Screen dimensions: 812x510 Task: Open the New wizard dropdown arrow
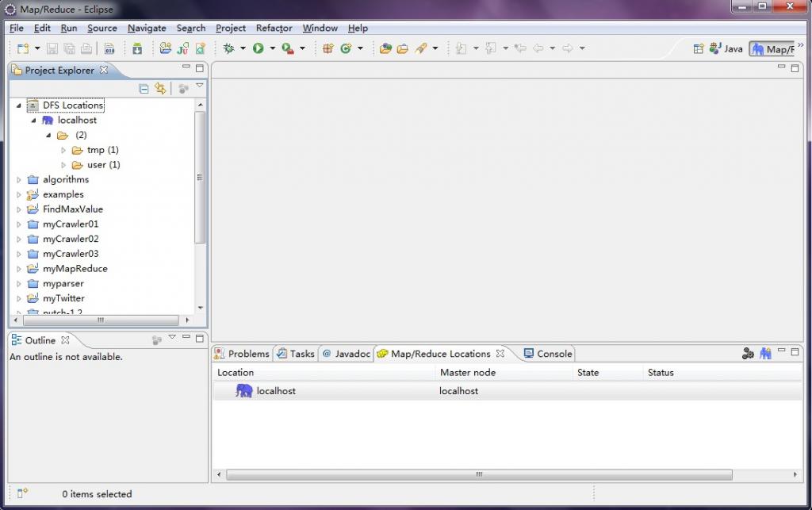pyautogui.click(x=37, y=48)
